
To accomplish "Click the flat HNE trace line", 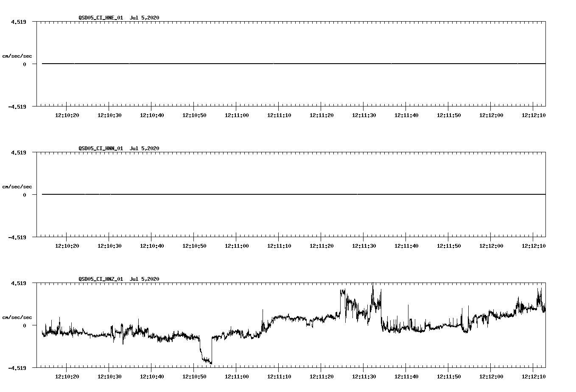I will point(294,64).
